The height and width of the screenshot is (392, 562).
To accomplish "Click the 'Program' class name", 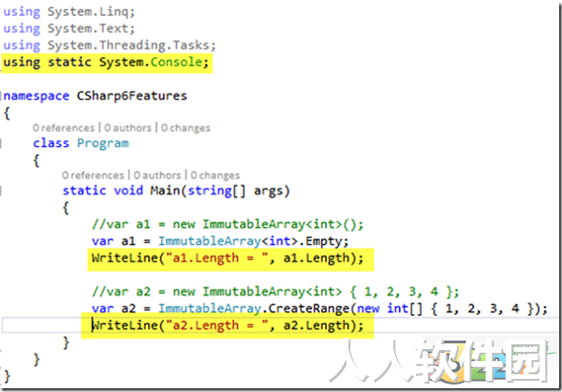I will click(103, 143).
